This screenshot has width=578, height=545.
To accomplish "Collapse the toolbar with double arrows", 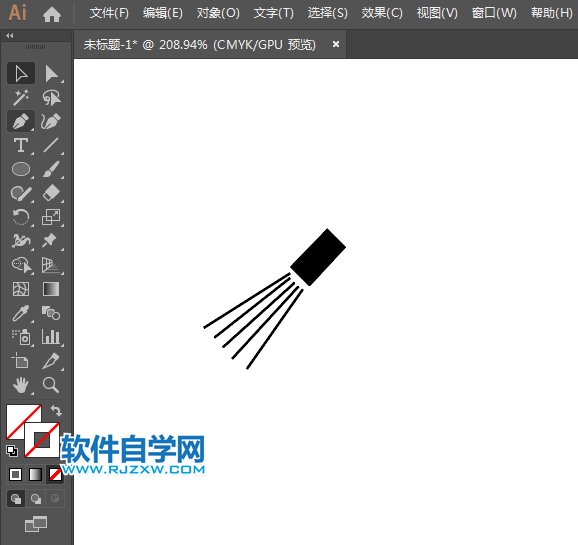I will point(10,36).
